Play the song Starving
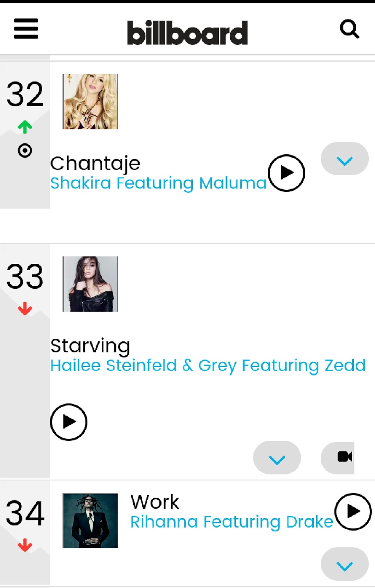The height and width of the screenshot is (588, 375). (x=68, y=422)
